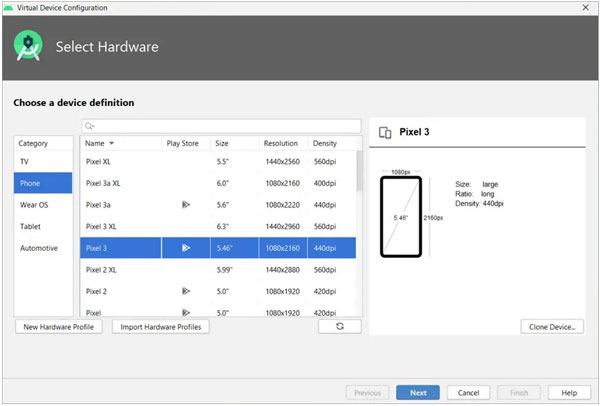Click Import Hardware Profiles button
Viewport: 600px width, 406px height.
coord(161,327)
